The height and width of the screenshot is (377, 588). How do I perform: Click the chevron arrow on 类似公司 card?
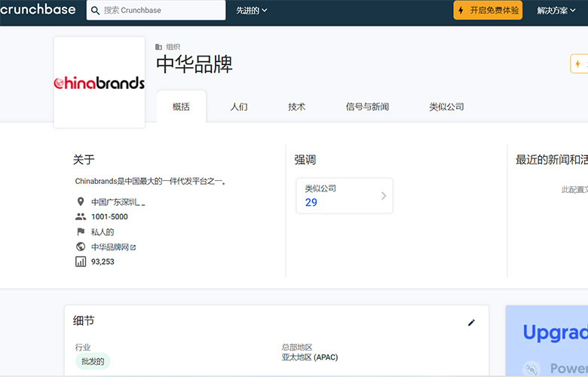coord(384,196)
